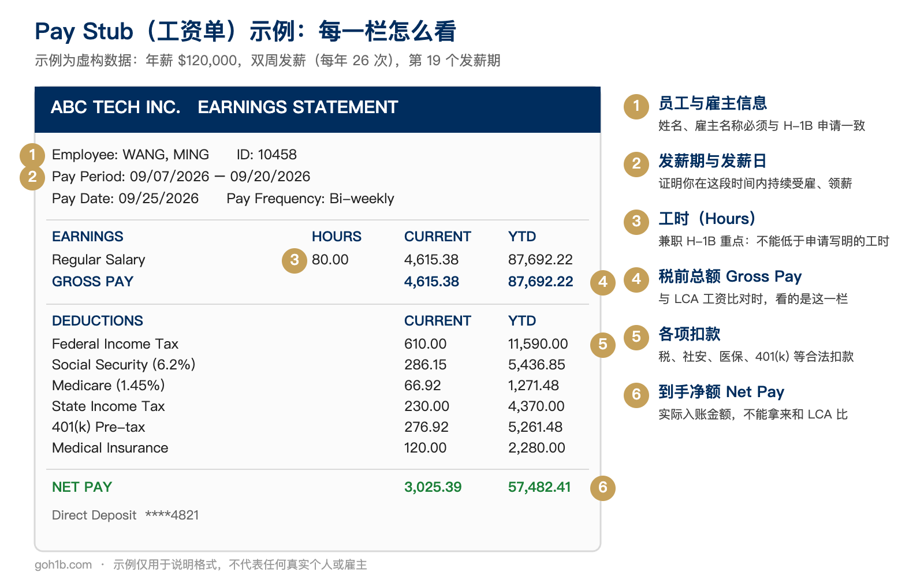The height and width of the screenshot is (583, 924).
Task: Select the 'Medicare (1.45%)' label
Action: click(109, 386)
